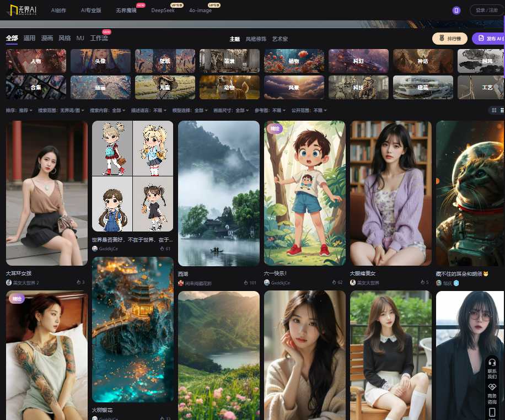Click the 无界AI logo in header
Viewport: 505px width, 420px height.
click(22, 10)
